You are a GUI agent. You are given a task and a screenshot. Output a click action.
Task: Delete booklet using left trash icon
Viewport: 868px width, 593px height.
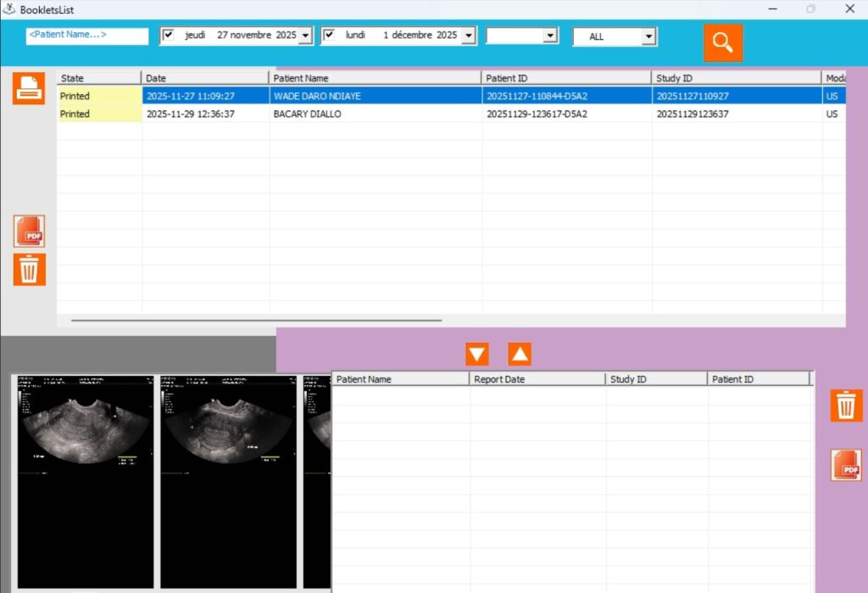(29, 270)
